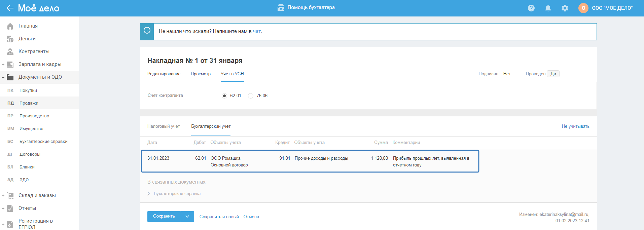Open the notifications bell

(x=548, y=8)
